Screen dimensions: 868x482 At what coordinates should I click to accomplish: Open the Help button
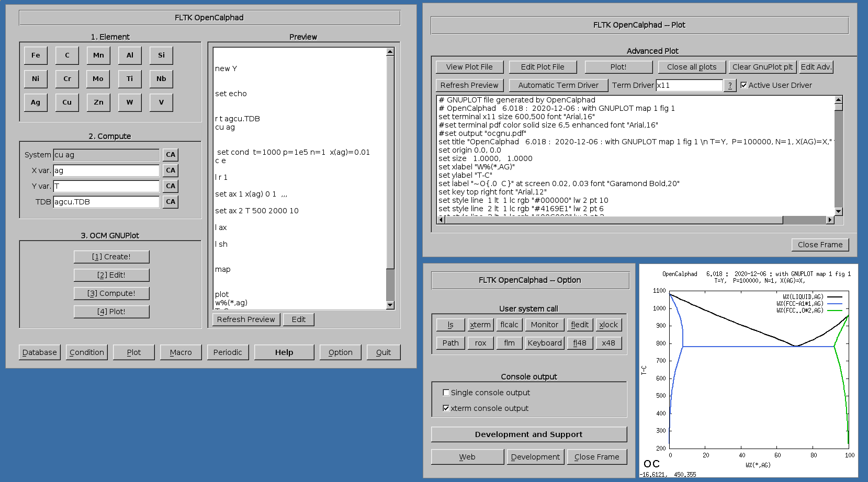pos(284,352)
